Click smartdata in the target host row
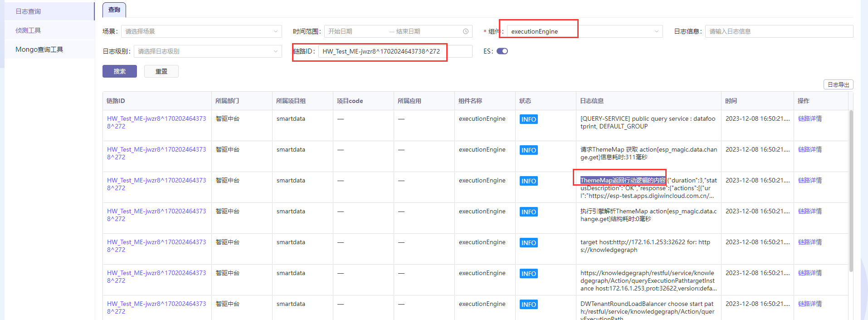Screen dimensions: 868x320 pos(291,242)
